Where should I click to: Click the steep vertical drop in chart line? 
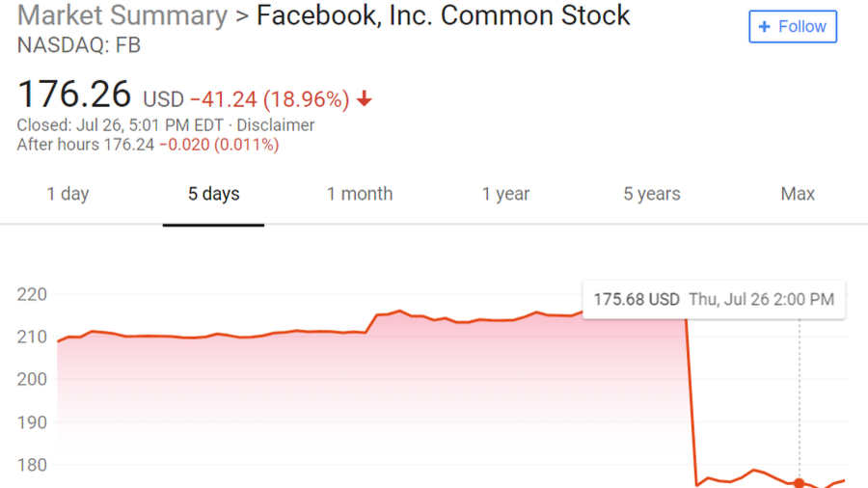[691, 405]
